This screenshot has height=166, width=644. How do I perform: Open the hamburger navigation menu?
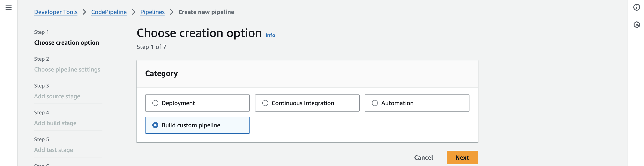click(9, 7)
